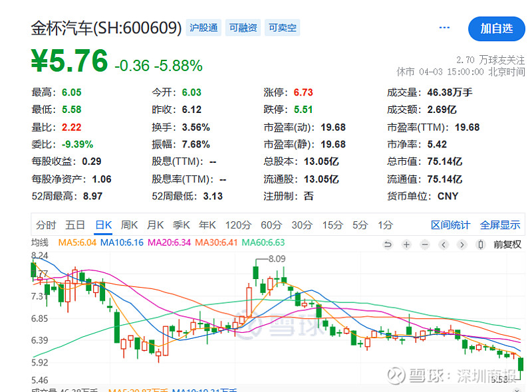Select the 60分 chart interval
This screenshot has height=392, width=532.
click(271, 225)
